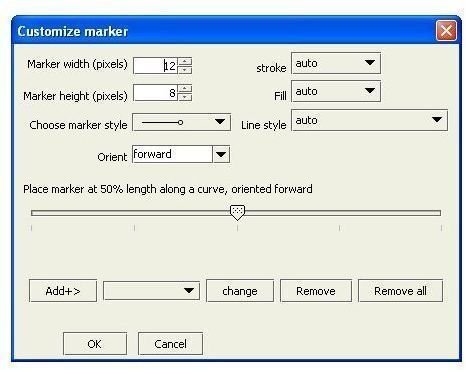Click the Orient text field showing forward
Image resolution: width=466 pixels, height=370 pixels.
pos(172,154)
